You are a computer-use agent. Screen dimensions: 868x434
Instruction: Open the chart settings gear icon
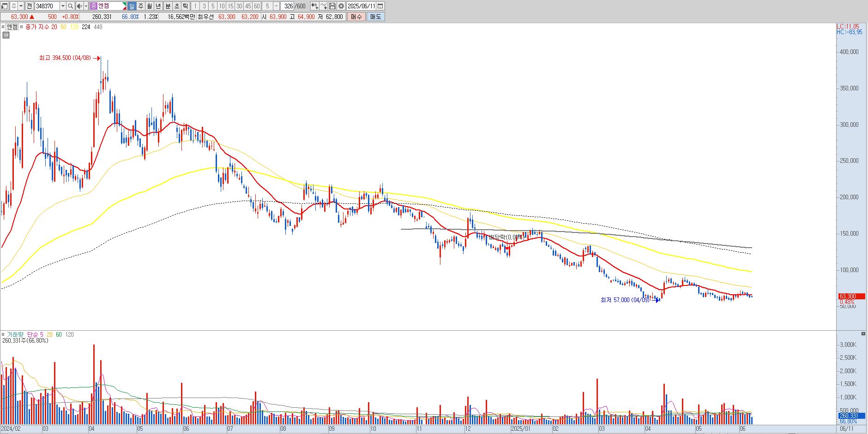click(x=341, y=6)
